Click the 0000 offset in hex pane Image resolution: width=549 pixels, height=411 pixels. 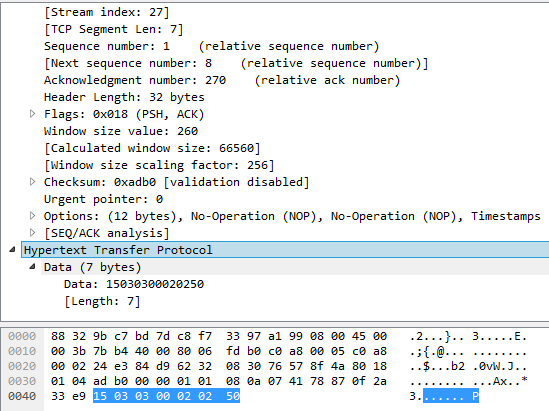pyautogui.click(x=22, y=336)
